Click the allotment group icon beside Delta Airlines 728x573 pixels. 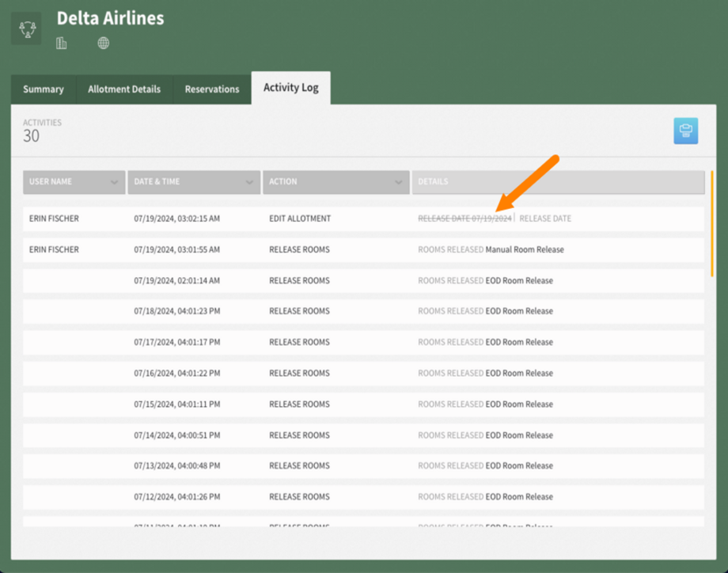27,29
